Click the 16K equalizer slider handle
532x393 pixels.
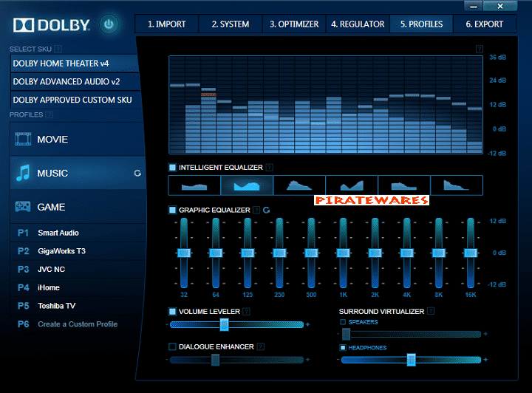[x=471, y=253]
